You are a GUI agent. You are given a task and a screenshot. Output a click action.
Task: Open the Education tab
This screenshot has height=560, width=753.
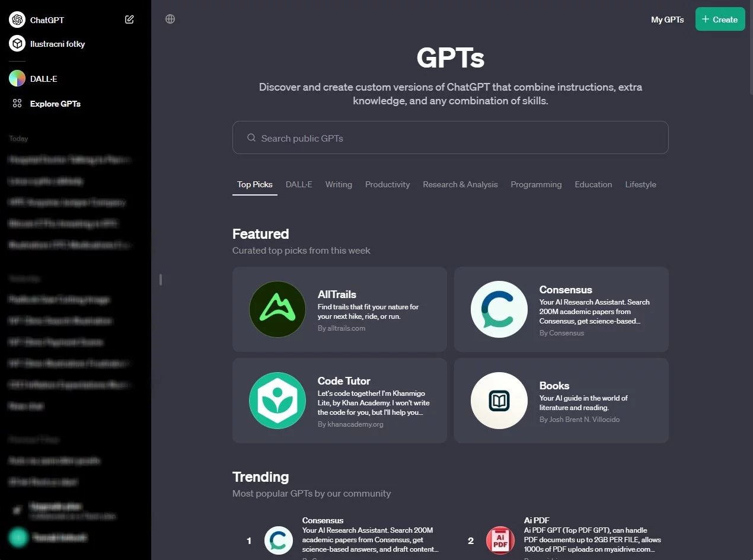tap(593, 184)
